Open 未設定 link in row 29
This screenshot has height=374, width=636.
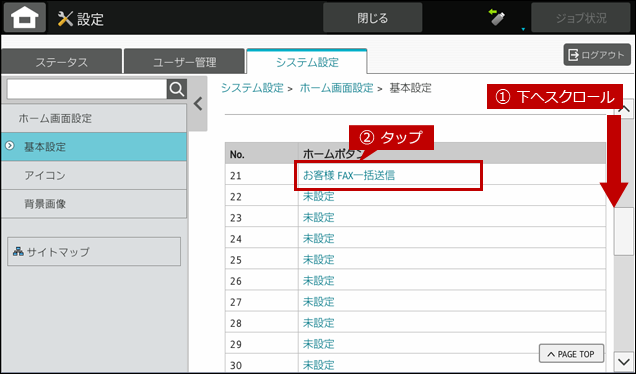318,344
